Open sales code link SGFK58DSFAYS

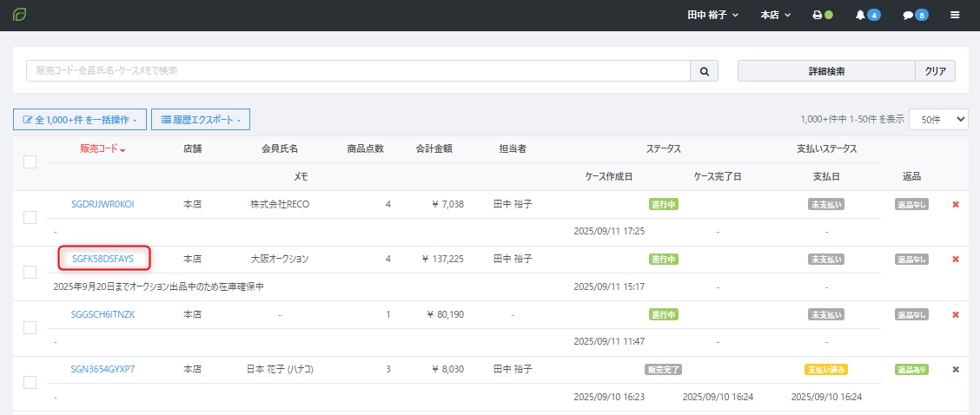pos(103,259)
